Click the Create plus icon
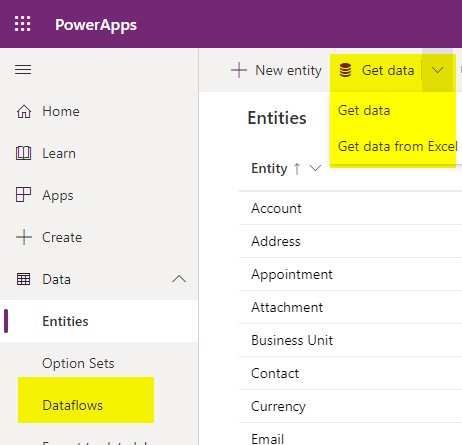The width and height of the screenshot is (462, 445). tap(24, 237)
